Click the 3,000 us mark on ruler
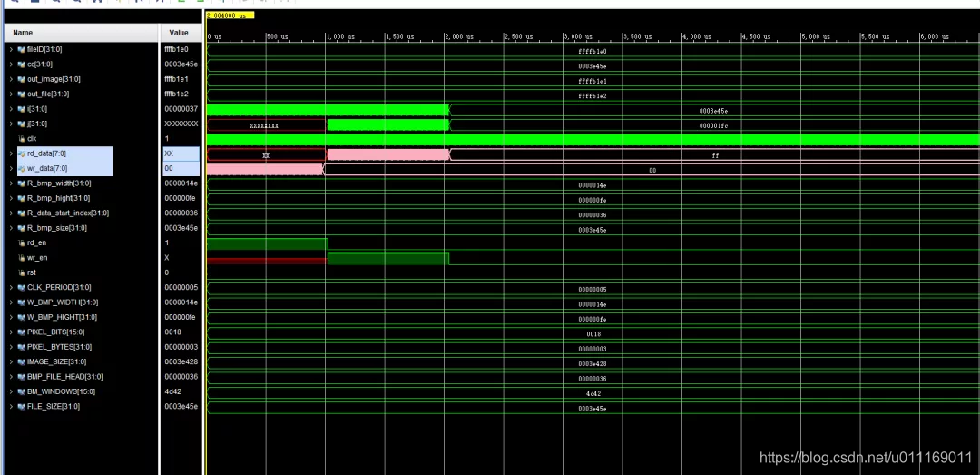Image resolution: width=980 pixels, height=475 pixels. pos(578,37)
